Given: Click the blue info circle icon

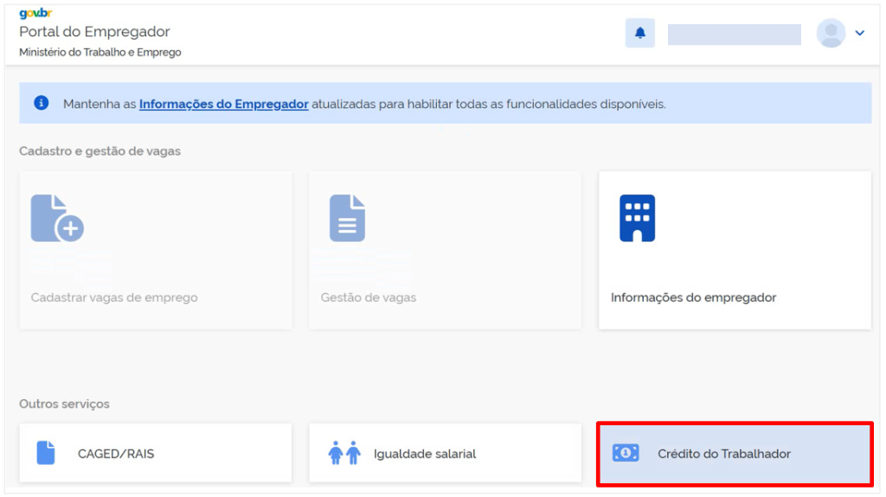Looking at the screenshot, I should tap(41, 103).
